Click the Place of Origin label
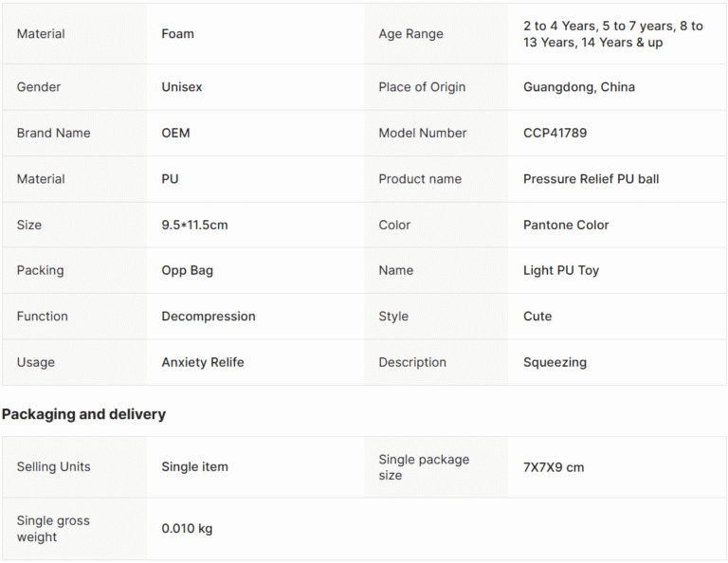 coord(422,87)
